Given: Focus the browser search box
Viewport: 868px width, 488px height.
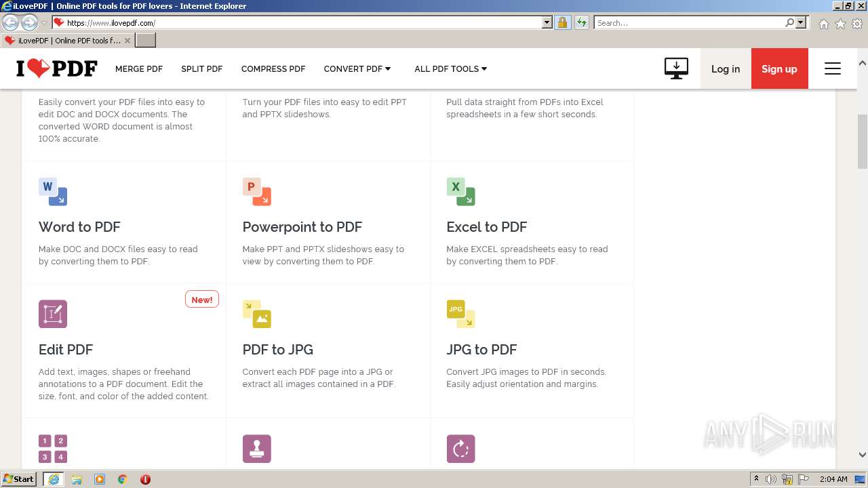Looking at the screenshot, I should 689,22.
